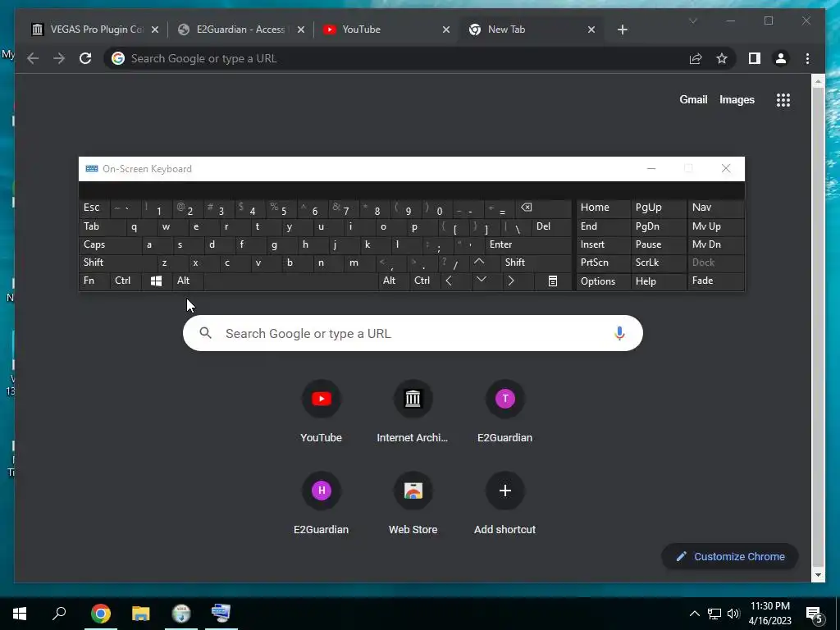This screenshot has height=630, width=840.
Task: Open Chrome side panel icon
Action: coord(755,58)
